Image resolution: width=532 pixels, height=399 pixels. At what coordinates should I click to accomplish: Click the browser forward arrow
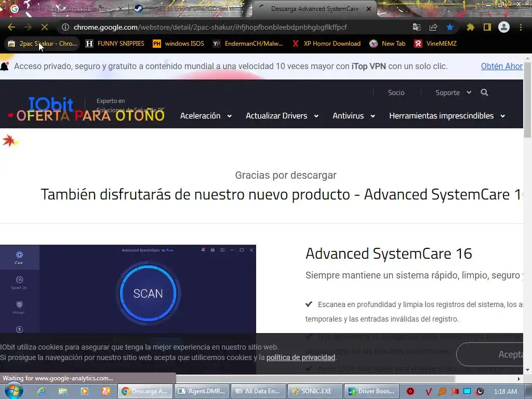(28, 27)
